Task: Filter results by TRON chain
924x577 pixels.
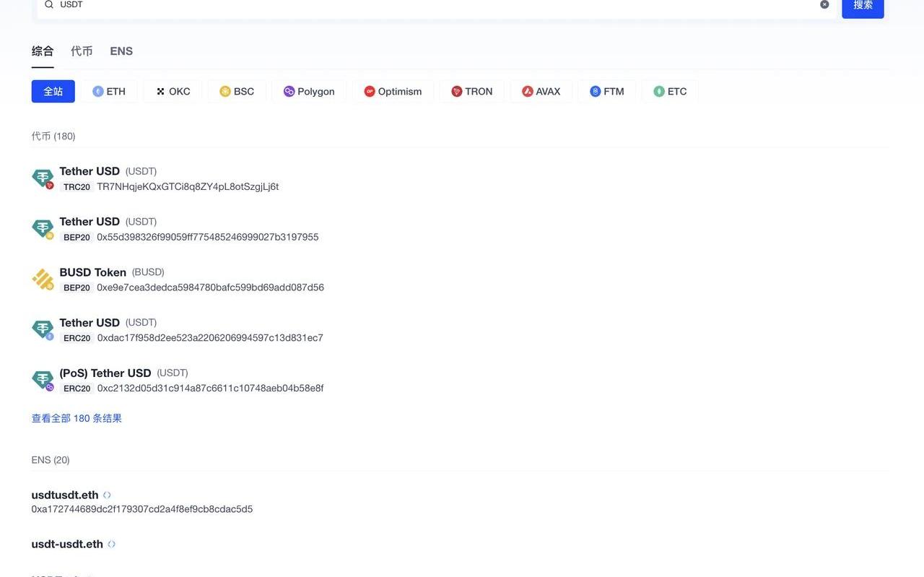Action: tap(471, 92)
